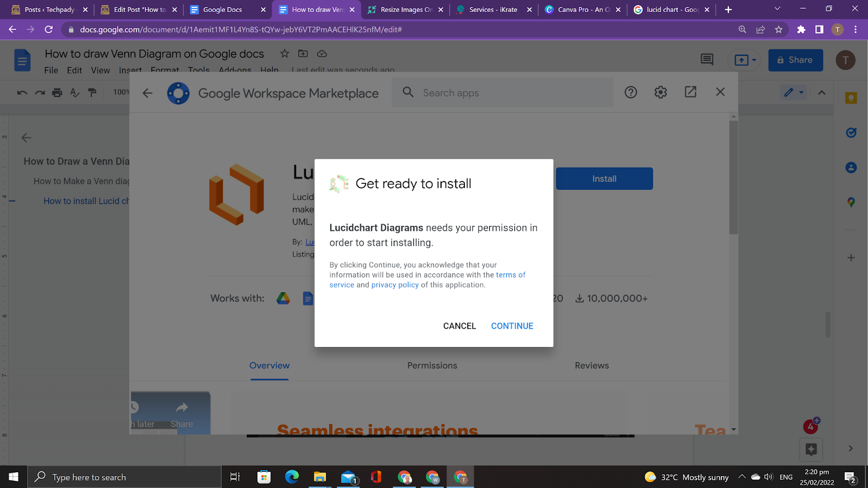The width and height of the screenshot is (868, 488).
Task: Select outline item 'How to install Lucid ch'
Action: (x=86, y=201)
